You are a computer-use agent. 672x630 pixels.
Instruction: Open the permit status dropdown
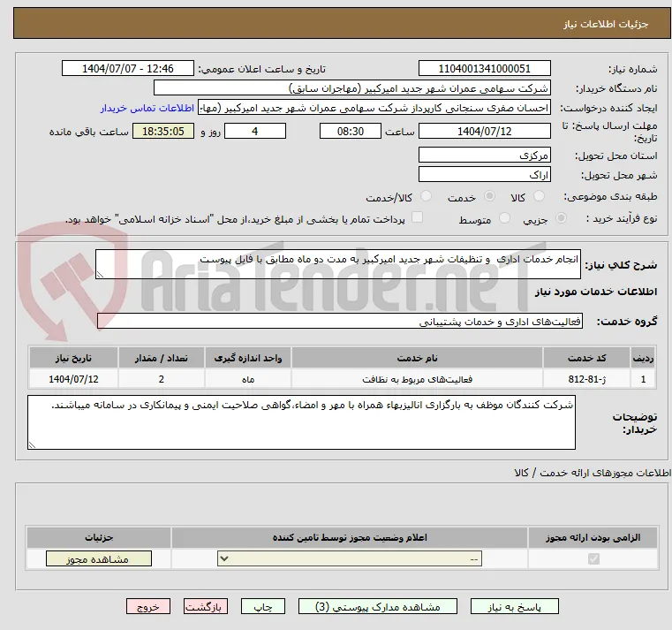tap(350, 558)
